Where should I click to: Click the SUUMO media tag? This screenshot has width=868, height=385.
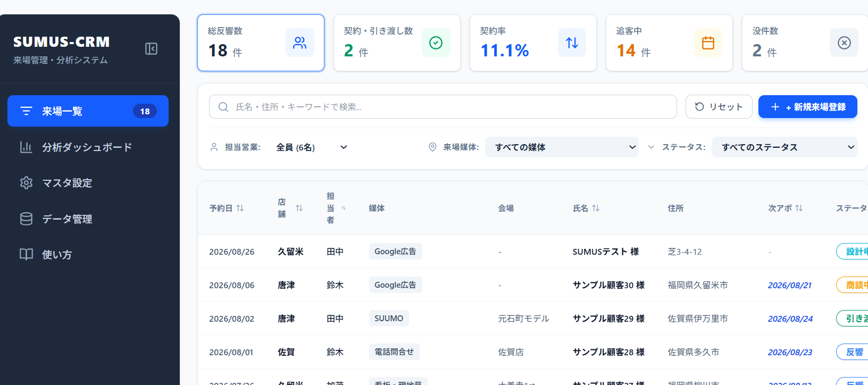coord(389,319)
